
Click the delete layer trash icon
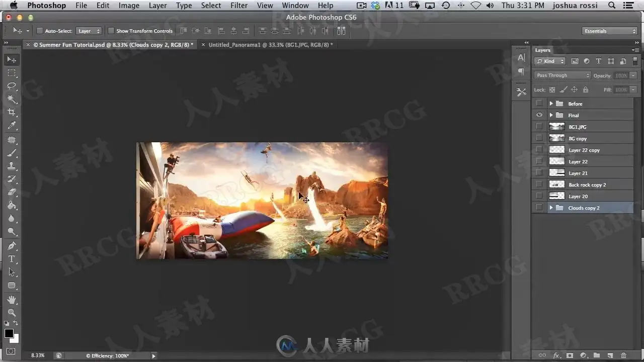click(x=624, y=355)
